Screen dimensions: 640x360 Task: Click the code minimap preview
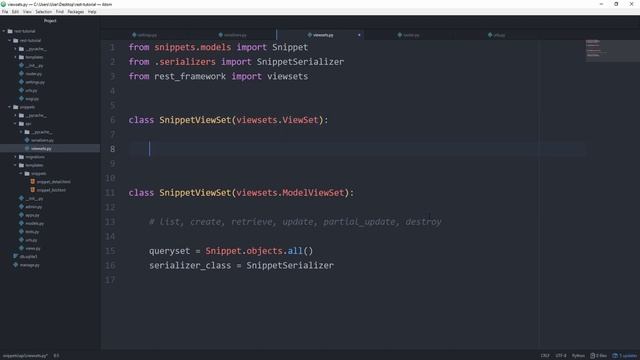pyautogui.click(x=612, y=50)
